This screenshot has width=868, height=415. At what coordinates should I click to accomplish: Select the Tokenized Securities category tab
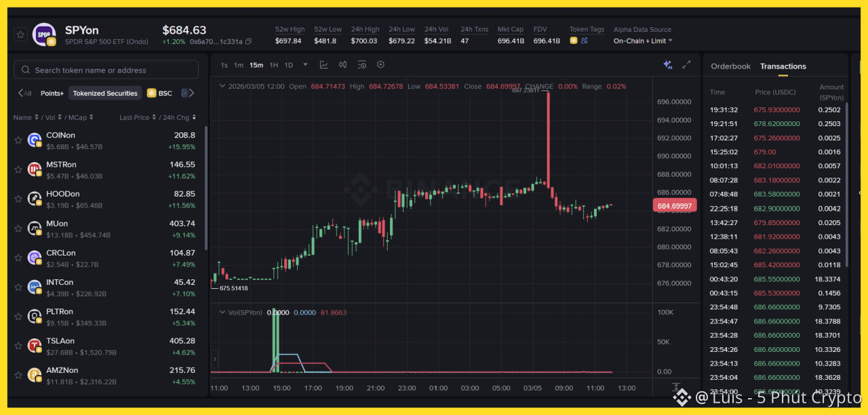(x=105, y=94)
